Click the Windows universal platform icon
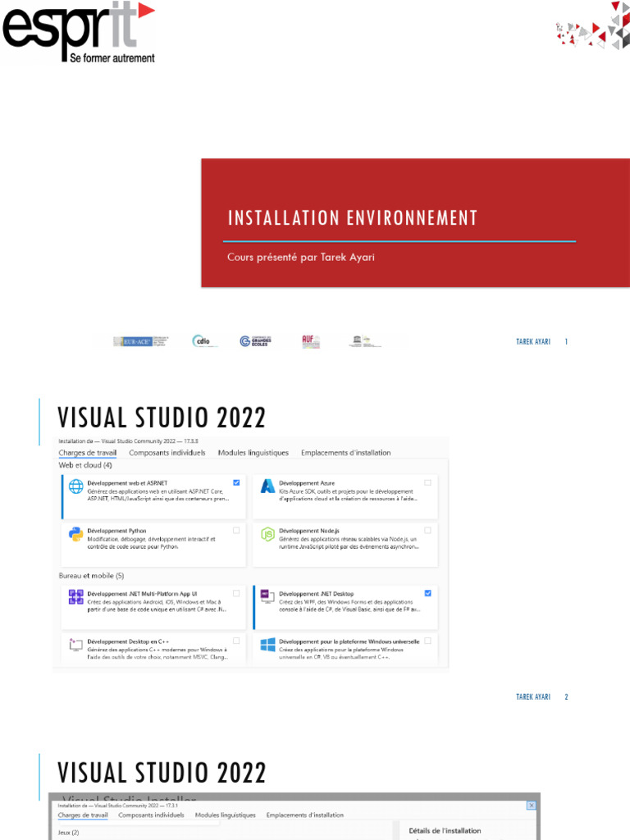 [x=267, y=645]
